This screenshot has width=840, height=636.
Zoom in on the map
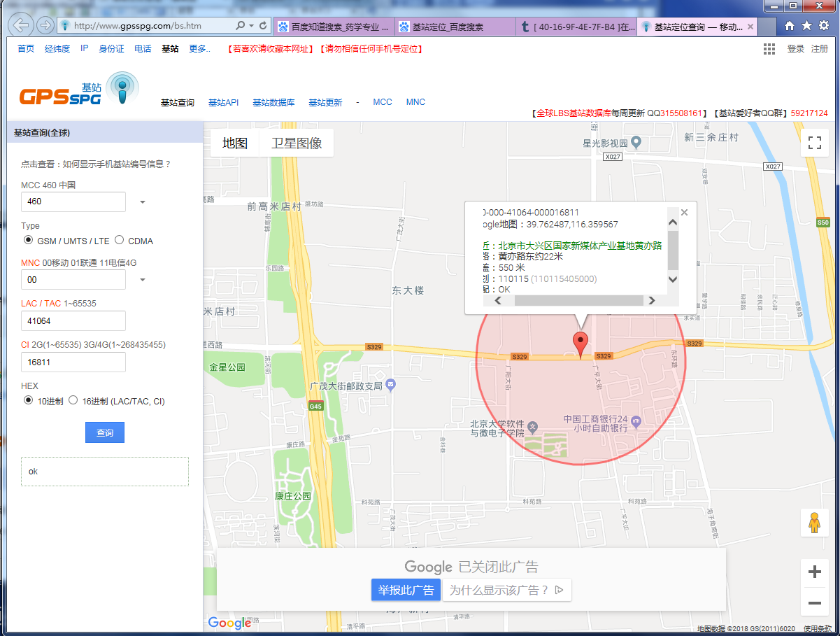[814, 572]
